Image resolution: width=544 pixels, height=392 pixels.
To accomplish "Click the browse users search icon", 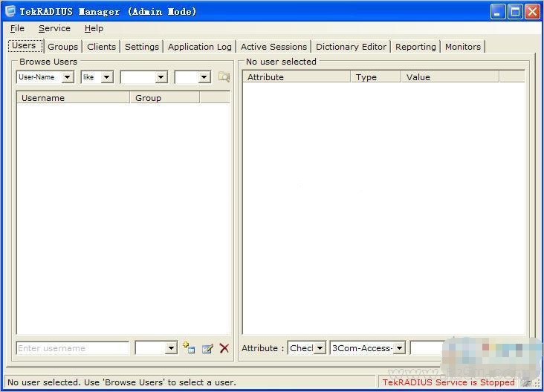I will pos(224,77).
